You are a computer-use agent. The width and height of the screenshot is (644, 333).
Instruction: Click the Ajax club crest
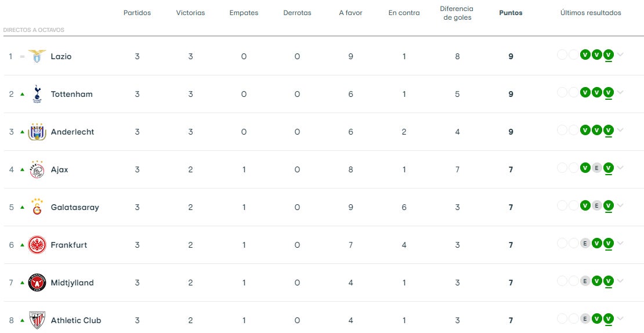click(x=37, y=169)
